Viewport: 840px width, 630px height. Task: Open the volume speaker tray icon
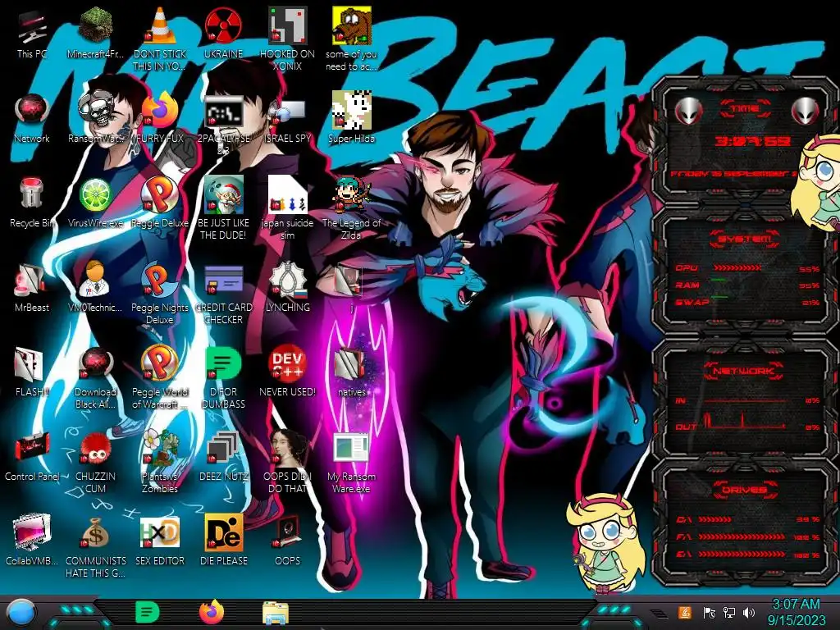pos(749,613)
